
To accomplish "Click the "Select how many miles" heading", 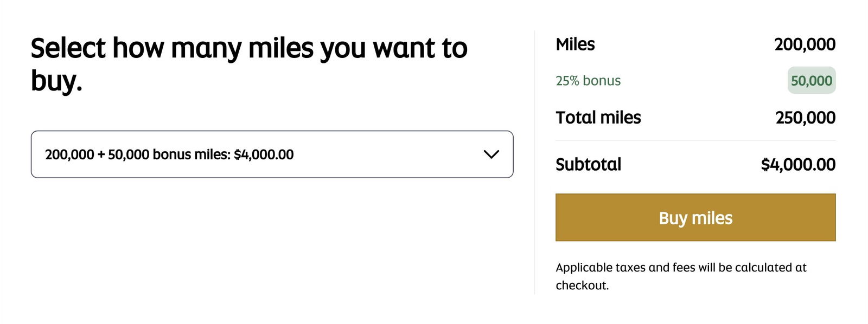I will tap(249, 48).
